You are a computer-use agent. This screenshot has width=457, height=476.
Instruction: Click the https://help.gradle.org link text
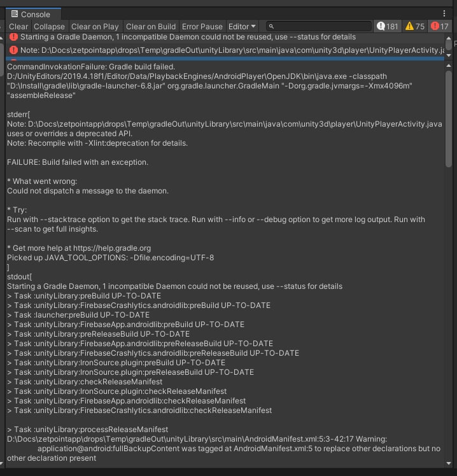point(112,248)
